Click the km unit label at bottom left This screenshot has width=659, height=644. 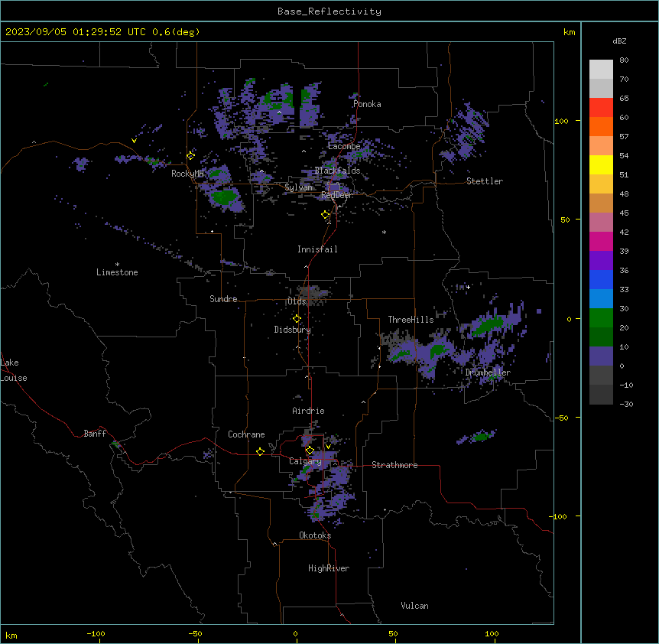11,635
